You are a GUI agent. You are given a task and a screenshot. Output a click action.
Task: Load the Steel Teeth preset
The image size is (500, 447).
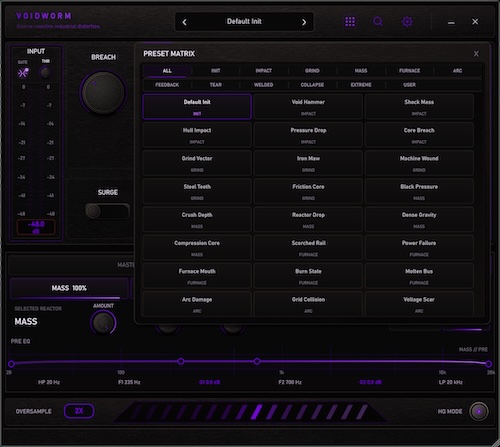tap(197, 191)
